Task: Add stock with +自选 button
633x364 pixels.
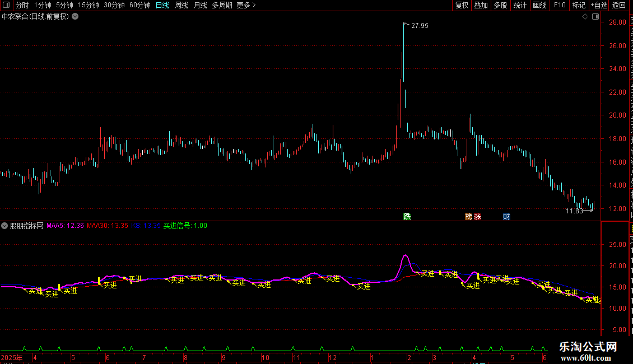Action: pos(599,5)
